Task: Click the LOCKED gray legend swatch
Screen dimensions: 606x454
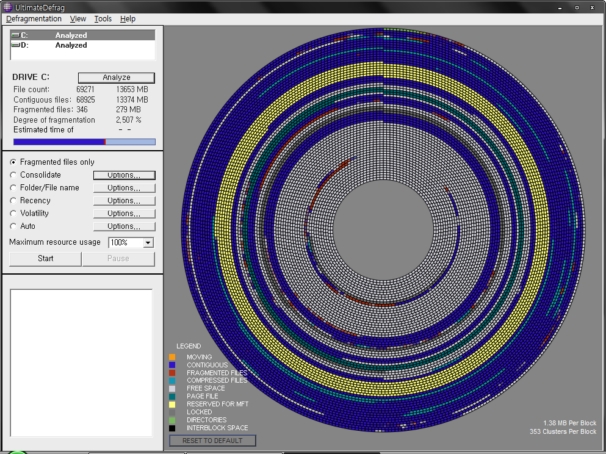Action: tap(172, 412)
